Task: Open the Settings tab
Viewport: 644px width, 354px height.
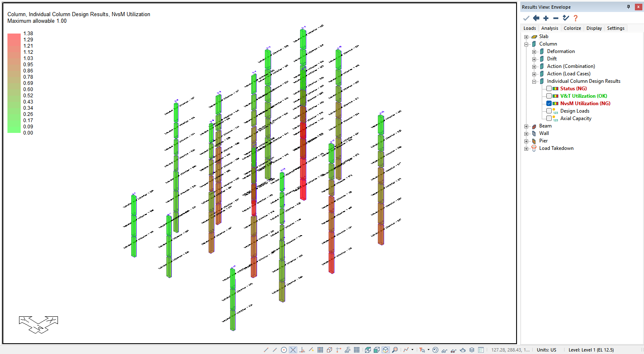Action: pos(615,28)
